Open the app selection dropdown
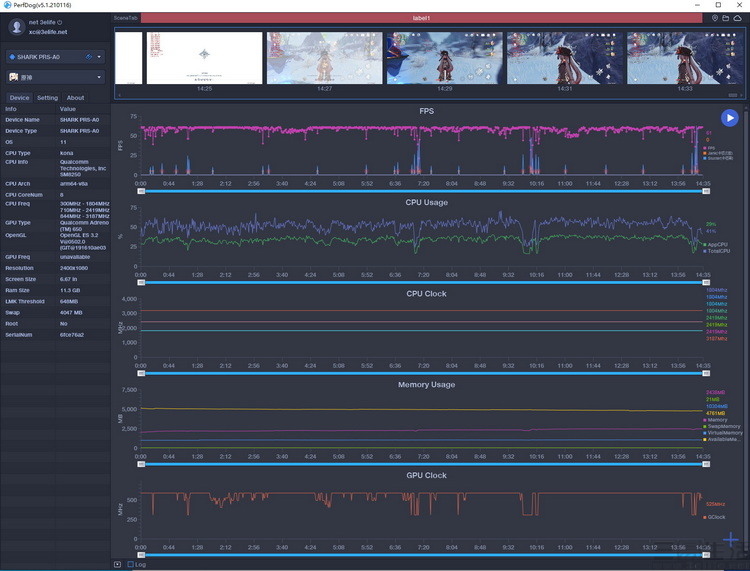 coord(100,77)
